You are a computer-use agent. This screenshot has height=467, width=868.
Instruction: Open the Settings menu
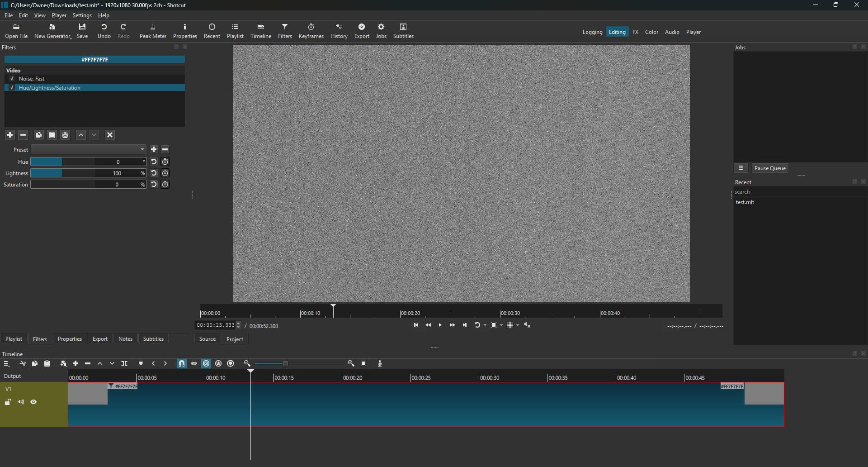click(82, 15)
